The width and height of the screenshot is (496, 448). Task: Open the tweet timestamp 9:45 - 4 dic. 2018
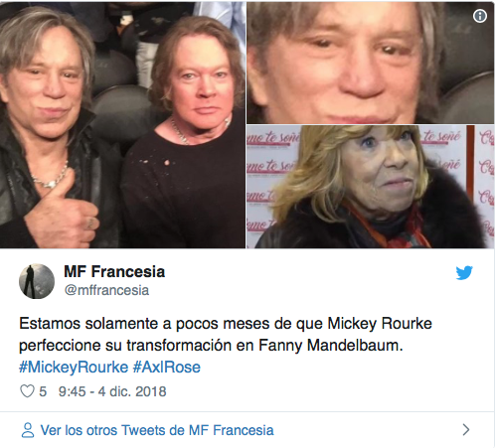(112, 391)
